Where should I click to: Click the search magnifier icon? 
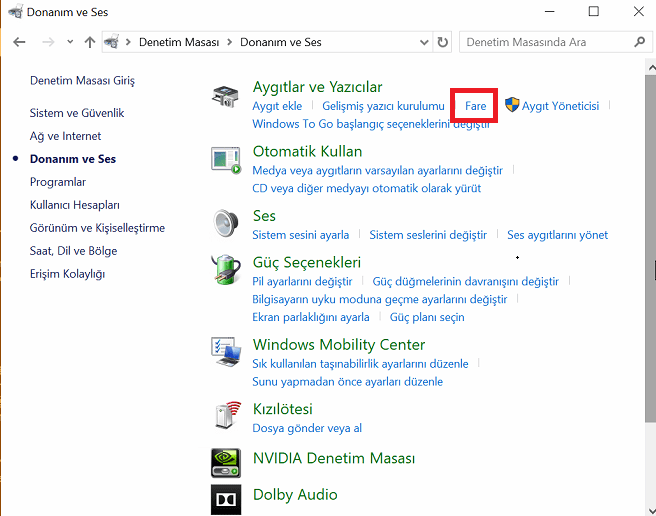coord(639,42)
